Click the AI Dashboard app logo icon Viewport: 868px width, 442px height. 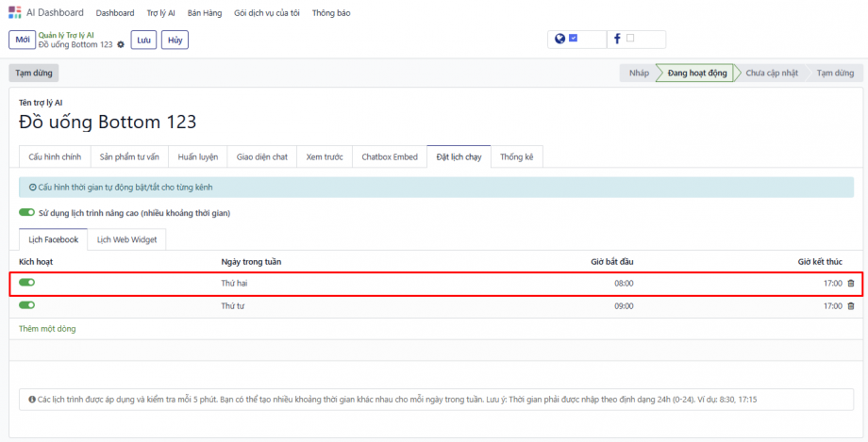point(14,12)
